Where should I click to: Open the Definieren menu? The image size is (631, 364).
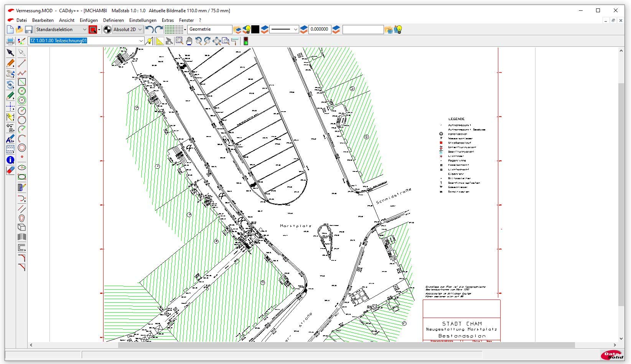tap(114, 20)
